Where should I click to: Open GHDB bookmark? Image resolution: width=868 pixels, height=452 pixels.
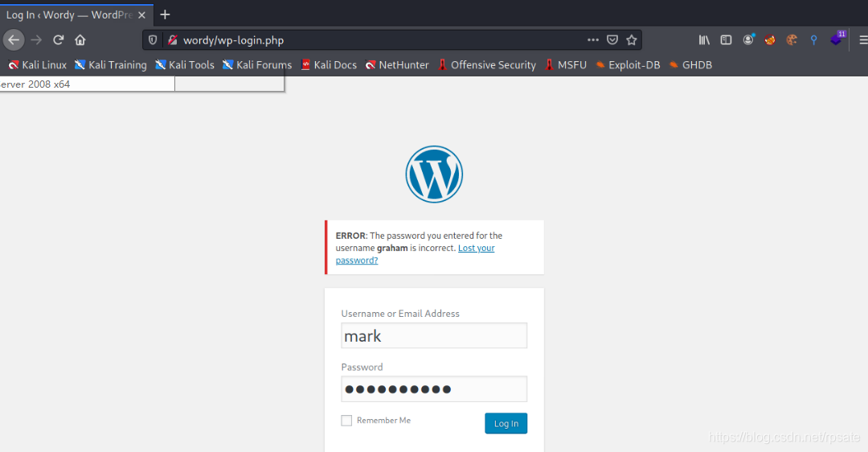690,65
